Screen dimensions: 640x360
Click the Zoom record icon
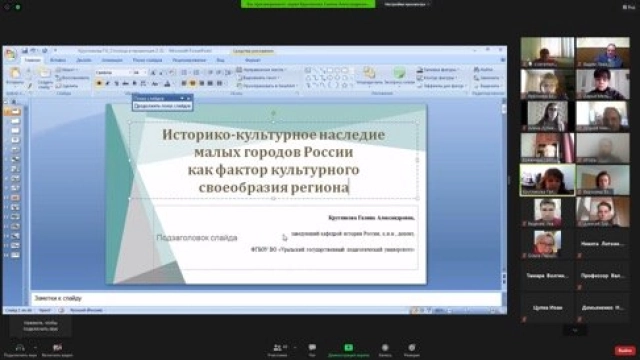click(x=385, y=347)
